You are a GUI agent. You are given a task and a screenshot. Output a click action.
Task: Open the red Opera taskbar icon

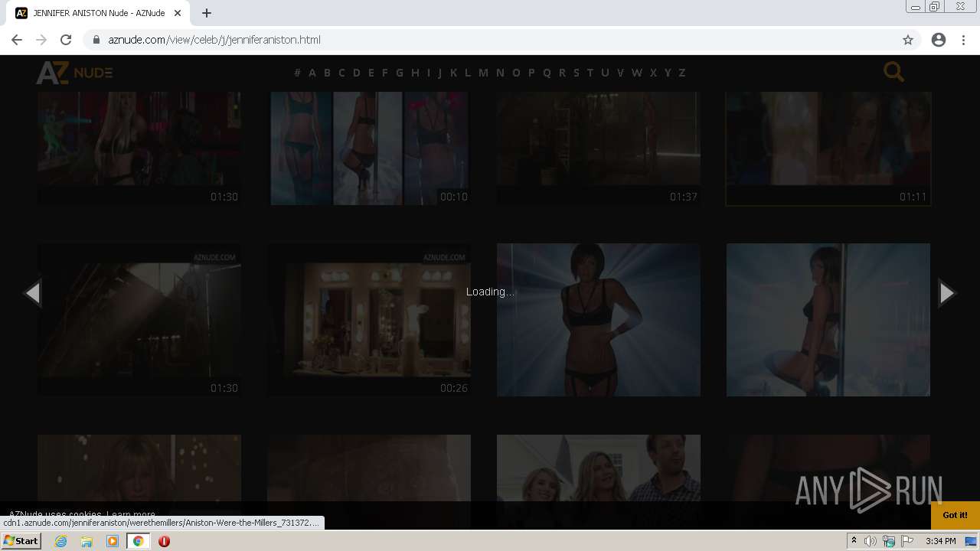(164, 541)
